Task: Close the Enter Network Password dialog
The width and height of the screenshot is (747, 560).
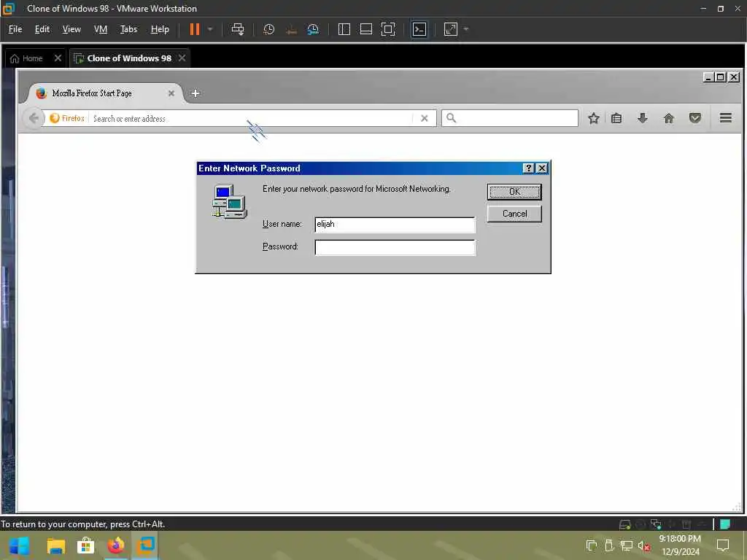Action: tap(542, 168)
